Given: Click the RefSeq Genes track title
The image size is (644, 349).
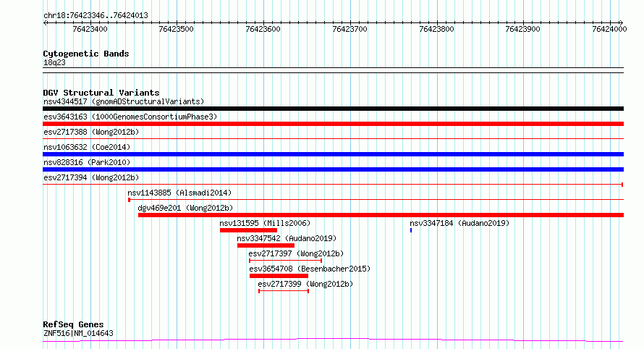Looking at the screenshot, I should tap(73, 324).
